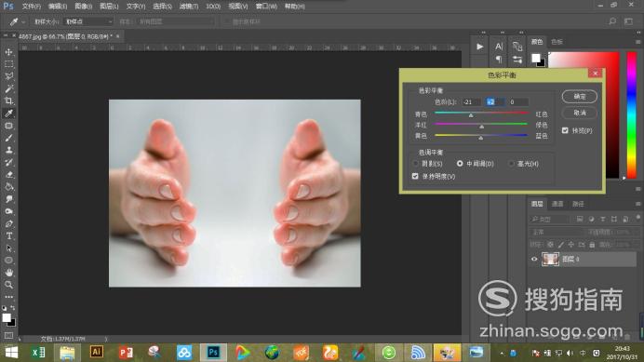Select the Hand tool

click(8, 273)
